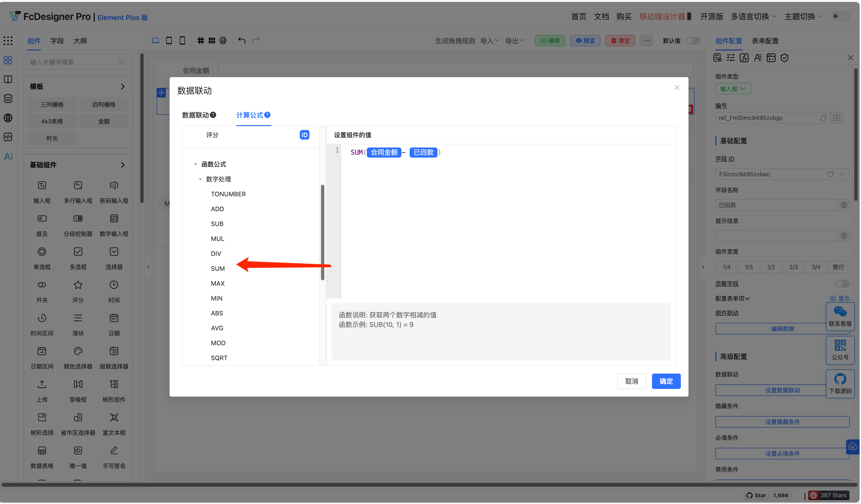Select the SUM function in the list
This screenshot has width=861, height=504.
(x=218, y=268)
